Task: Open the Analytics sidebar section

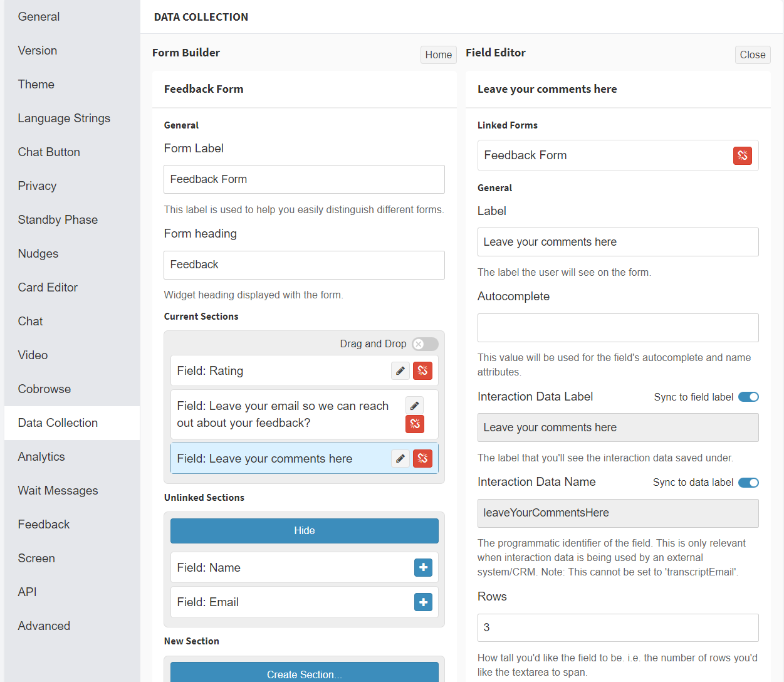Action: [x=41, y=456]
